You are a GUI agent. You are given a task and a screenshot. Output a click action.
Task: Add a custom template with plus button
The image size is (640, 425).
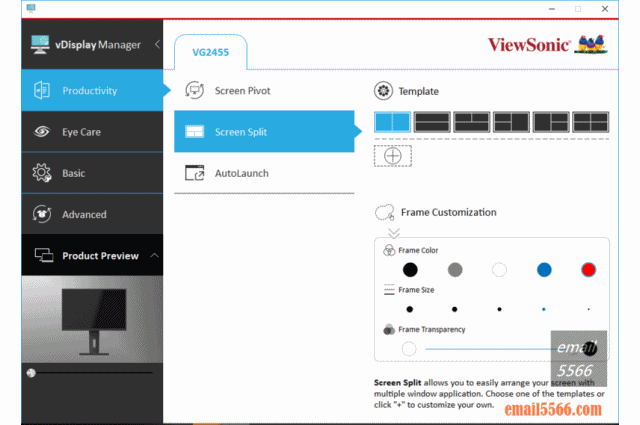[x=393, y=156]
